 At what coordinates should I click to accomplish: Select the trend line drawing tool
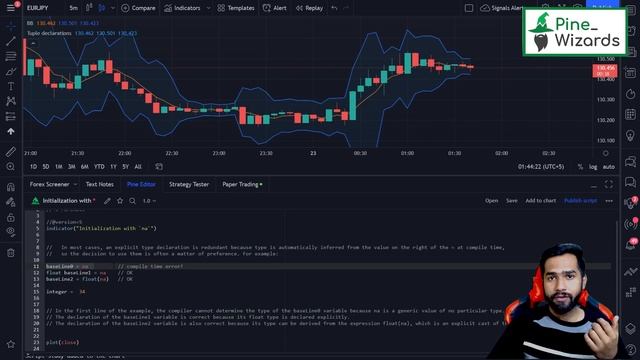click(11, 41)
